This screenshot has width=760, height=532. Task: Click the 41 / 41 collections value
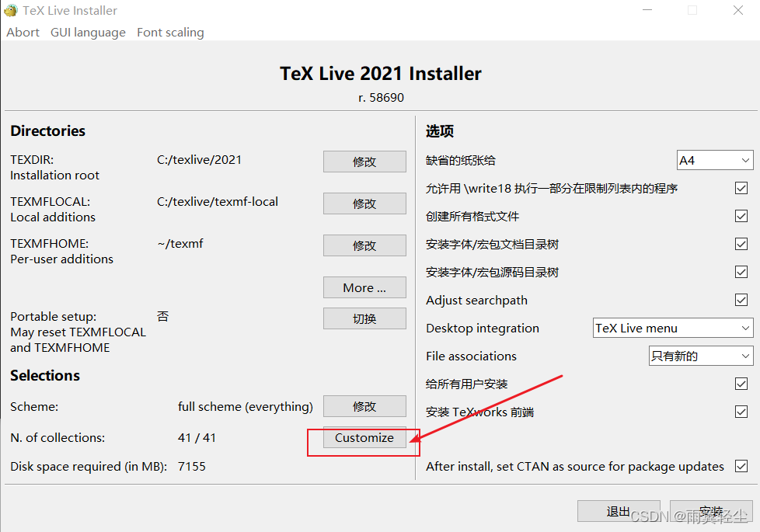point(197,437)
